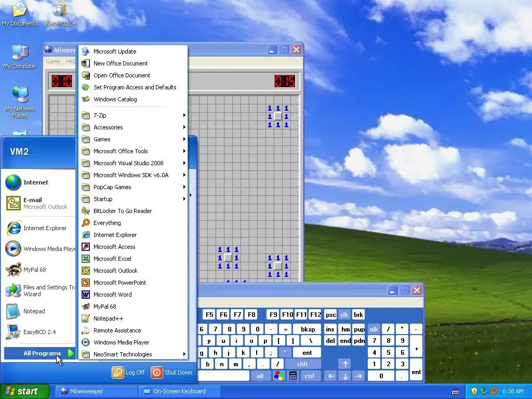
Task: Click Windows Media Player icon in All Programs
Action: (x=86, y=342)
